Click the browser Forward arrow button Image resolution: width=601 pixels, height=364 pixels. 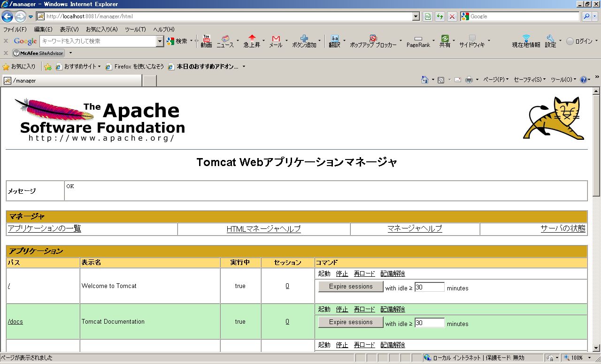(x=20, y=16)
